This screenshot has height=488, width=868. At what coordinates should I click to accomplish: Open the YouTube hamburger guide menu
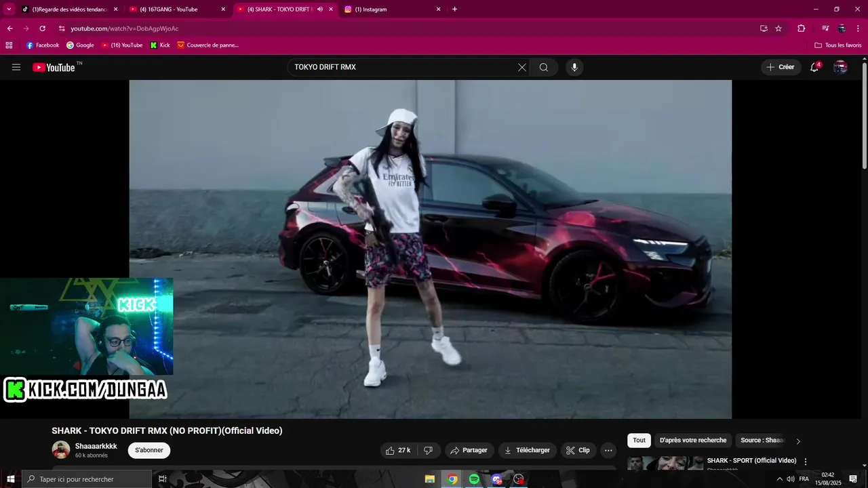pos(16,67)
